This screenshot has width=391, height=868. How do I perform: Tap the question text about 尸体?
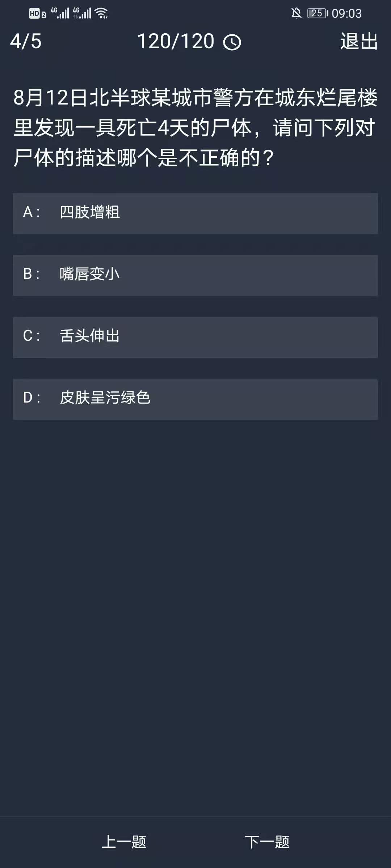pos(195,128)
